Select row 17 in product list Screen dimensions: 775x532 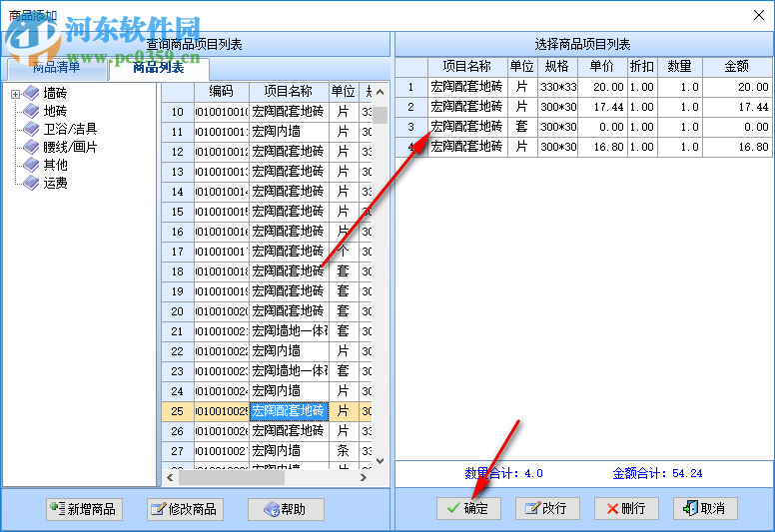[267, 252]
